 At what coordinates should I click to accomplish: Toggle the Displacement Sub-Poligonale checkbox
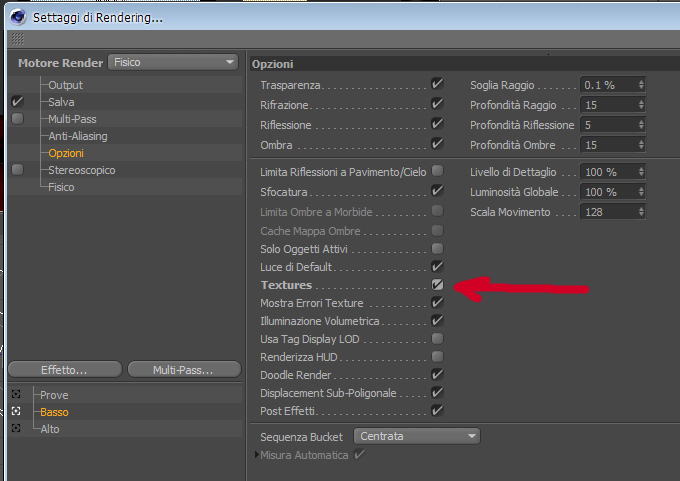(437, 393)
